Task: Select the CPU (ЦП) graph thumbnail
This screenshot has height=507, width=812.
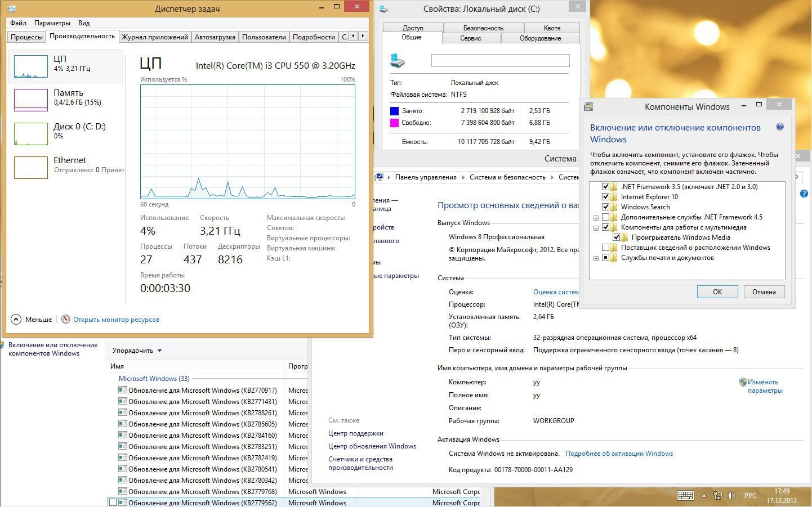Action: pyautogui.click(x=30, y=66)
